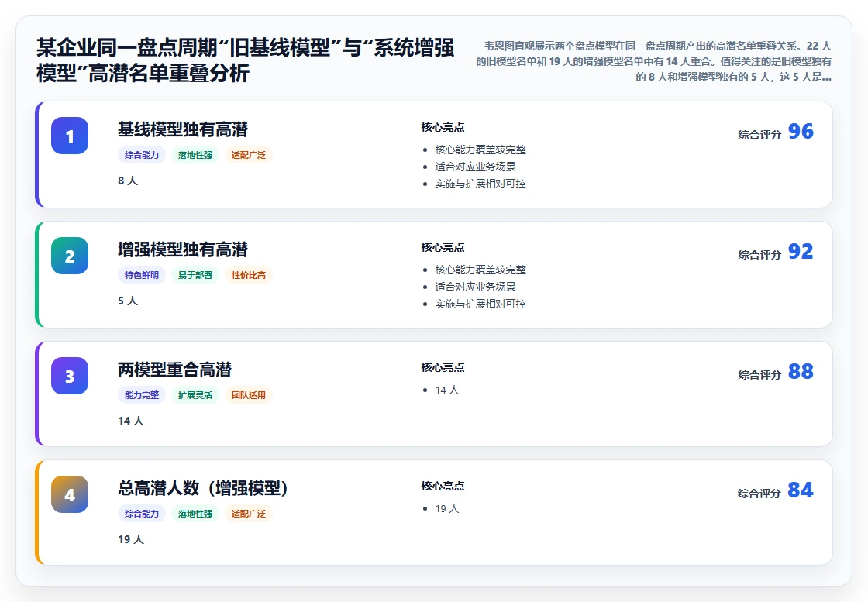
Task: Click the score value 88
Action: 801,372
